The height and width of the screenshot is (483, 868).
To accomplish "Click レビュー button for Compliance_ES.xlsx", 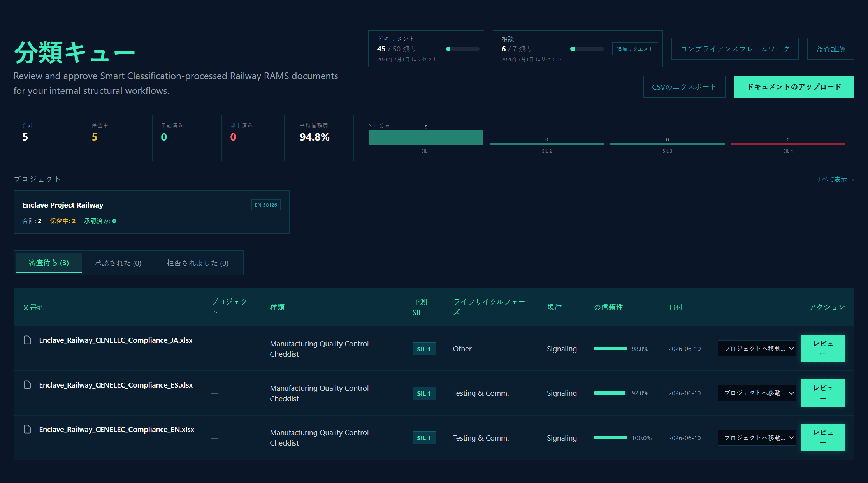I will [x=823, y=393].
